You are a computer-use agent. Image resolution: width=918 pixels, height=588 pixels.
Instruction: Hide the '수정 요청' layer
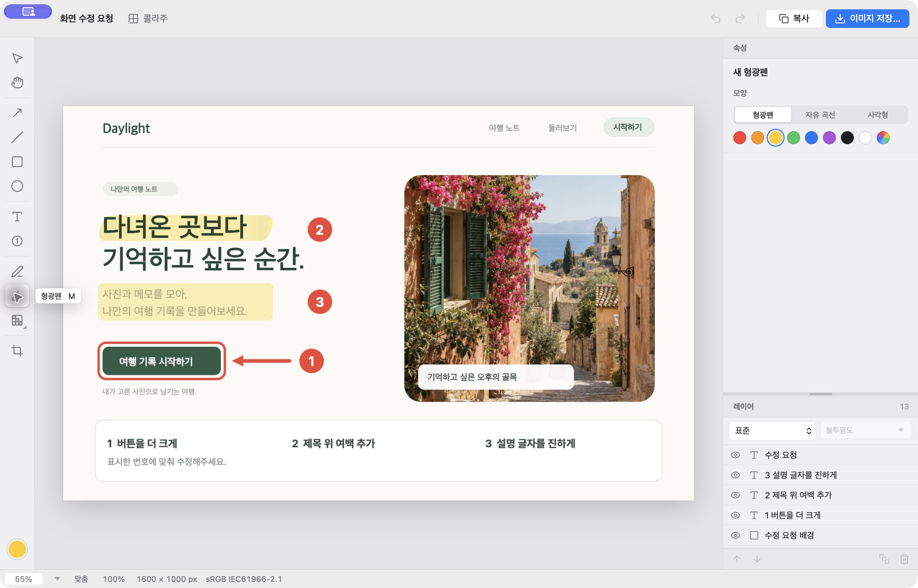[x=735, y=455]
